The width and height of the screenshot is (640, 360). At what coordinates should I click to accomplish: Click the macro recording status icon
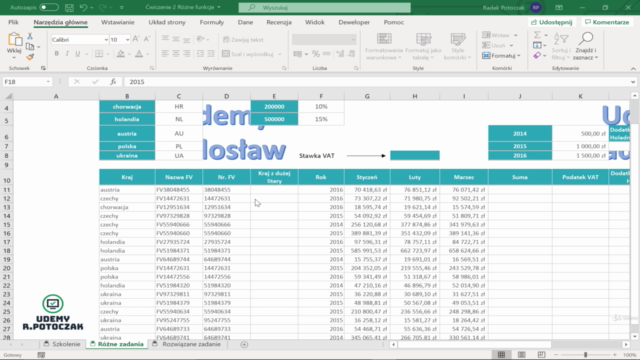(x=41, y=355)
